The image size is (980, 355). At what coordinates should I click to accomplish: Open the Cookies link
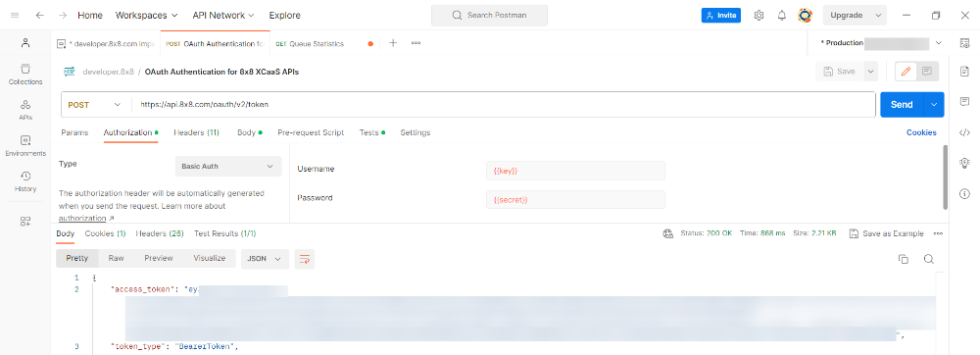[921, 132]
